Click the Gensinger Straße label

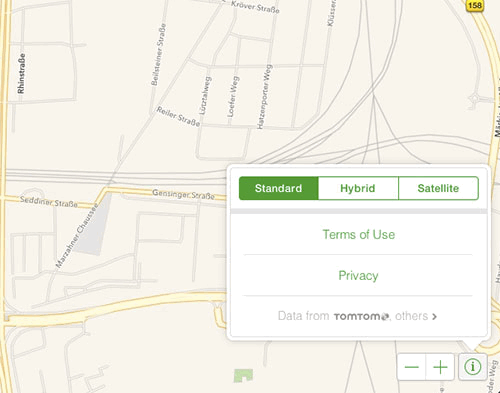[x=183, y=194]
